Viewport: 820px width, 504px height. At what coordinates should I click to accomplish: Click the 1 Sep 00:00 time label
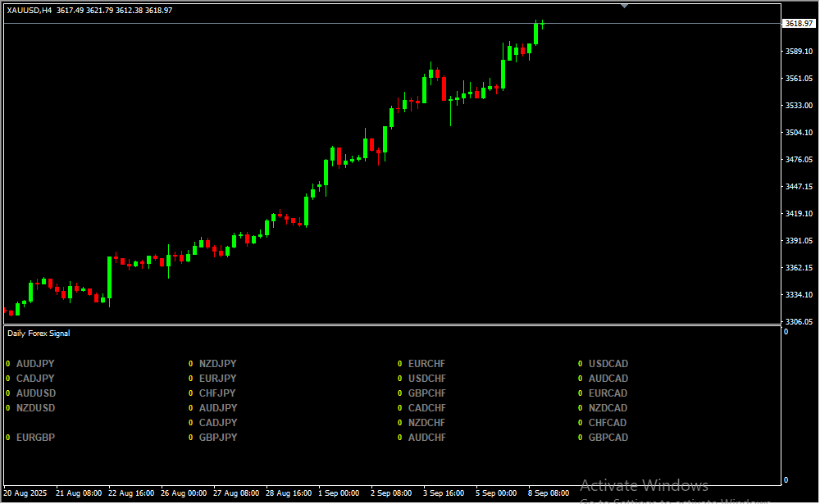339,493
